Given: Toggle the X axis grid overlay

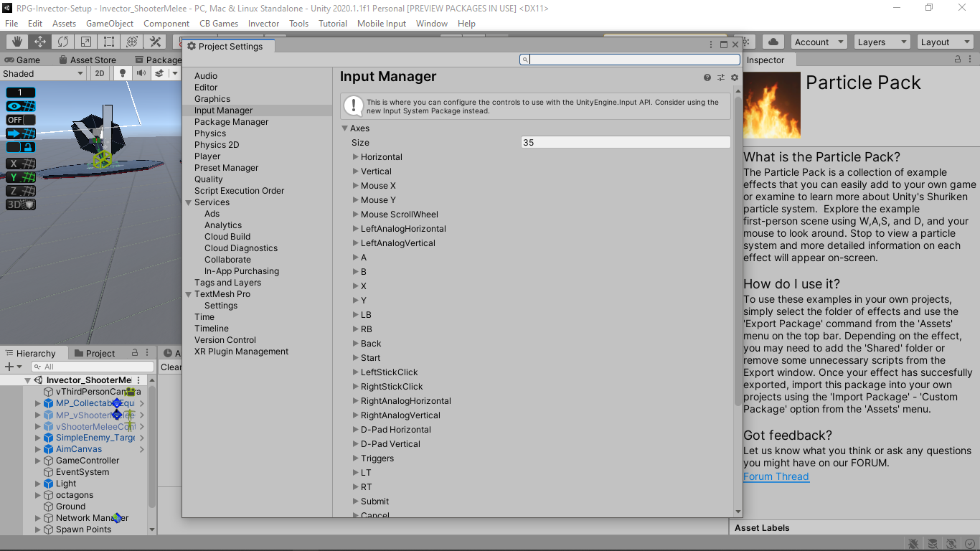Looking at the screenshot, I should [x=21, y=164].
